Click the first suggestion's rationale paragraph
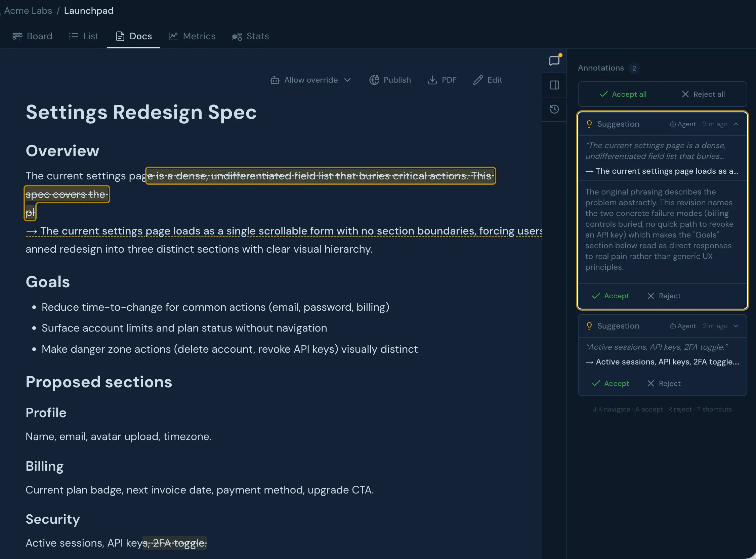Image resolution: width=756 pixels, height=559 pixels. point(659,229)
